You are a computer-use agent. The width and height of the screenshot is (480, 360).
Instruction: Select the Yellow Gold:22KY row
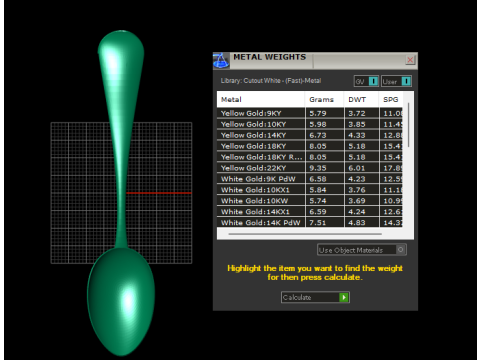[310, 168]
